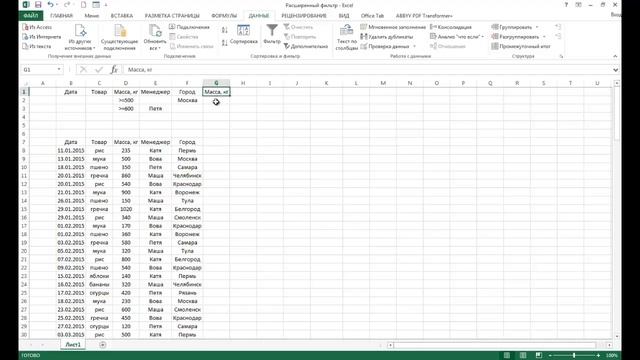
Task: Click the Insert Function fx icon
Action: 114,70
